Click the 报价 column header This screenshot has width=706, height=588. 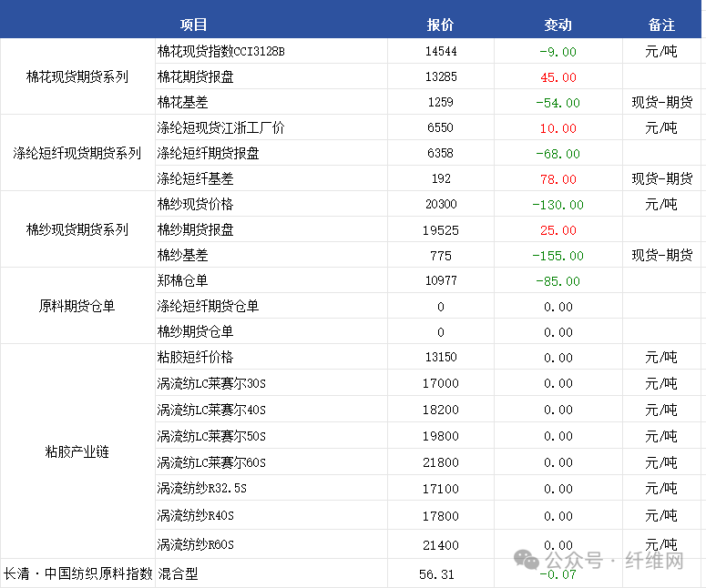pyautogui.click(x=440, y=25)
